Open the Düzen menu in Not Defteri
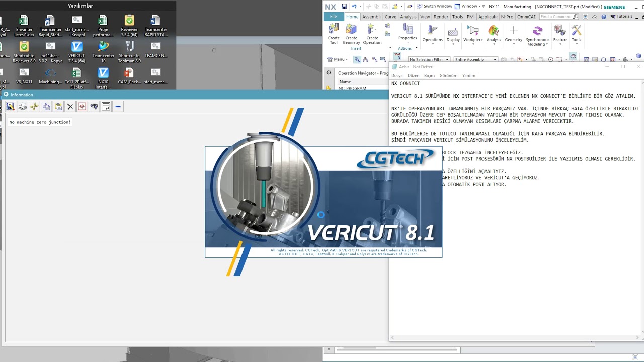Image resolution: width=644 pixels, height=362 pixels. (x=413, y=76)
